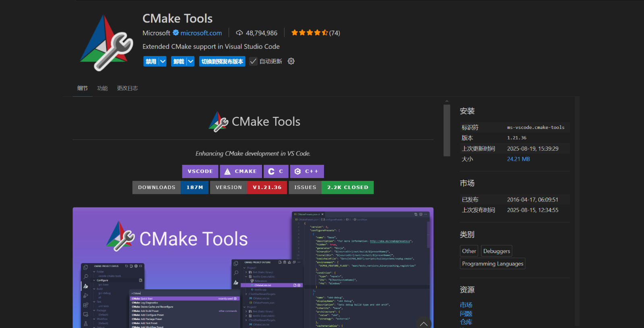Switch to the 功能 tab
Viewport: 644px width, 328px height.
(102, 88)
